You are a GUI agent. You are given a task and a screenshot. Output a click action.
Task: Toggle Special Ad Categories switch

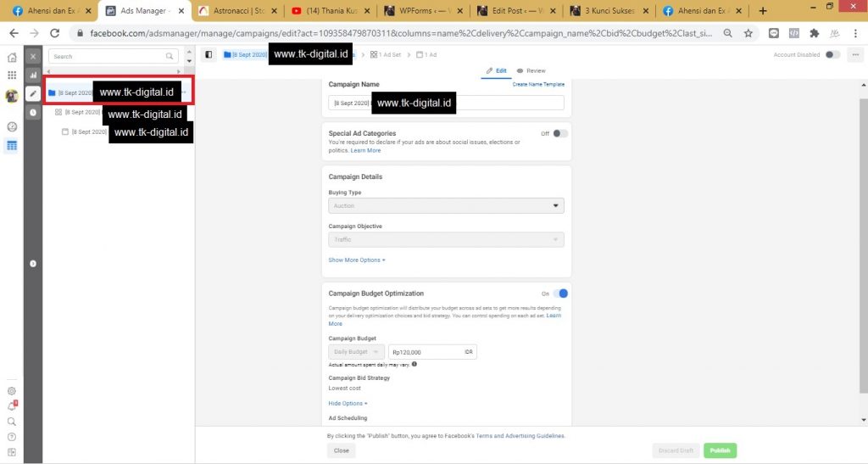pyautogui.click(x=559, y=133)
